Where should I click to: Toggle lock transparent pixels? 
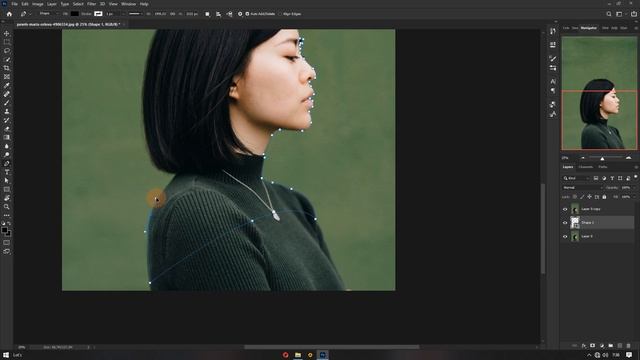[575, 197]
